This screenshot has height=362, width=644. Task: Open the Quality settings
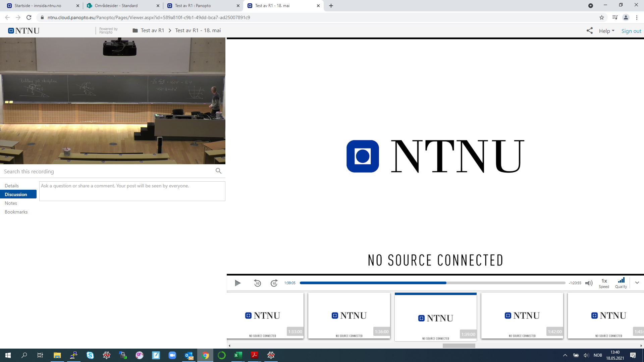(621, 283)
